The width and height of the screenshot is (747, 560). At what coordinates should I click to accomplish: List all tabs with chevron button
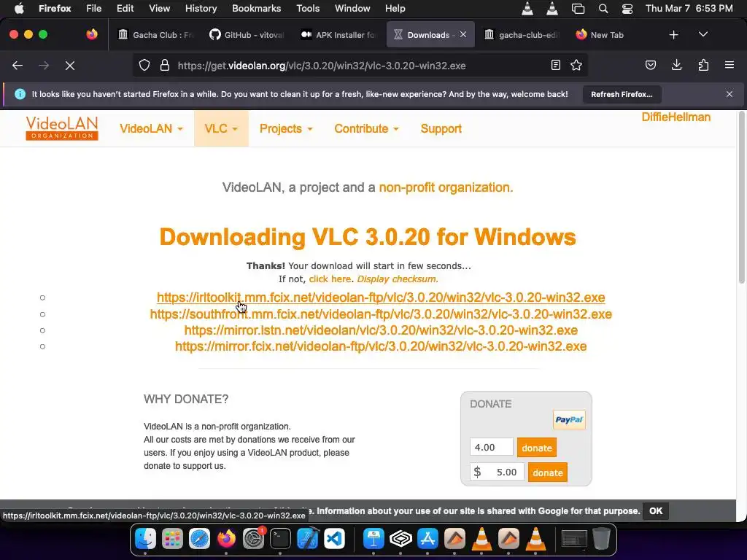[703, 34]
